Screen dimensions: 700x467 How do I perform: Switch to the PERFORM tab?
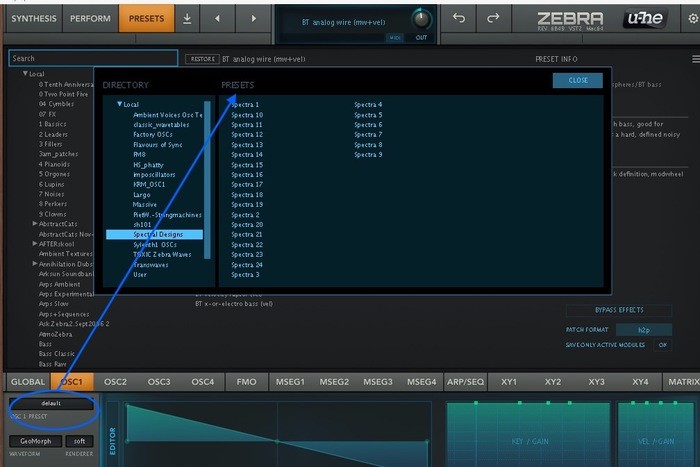(90, 19)
